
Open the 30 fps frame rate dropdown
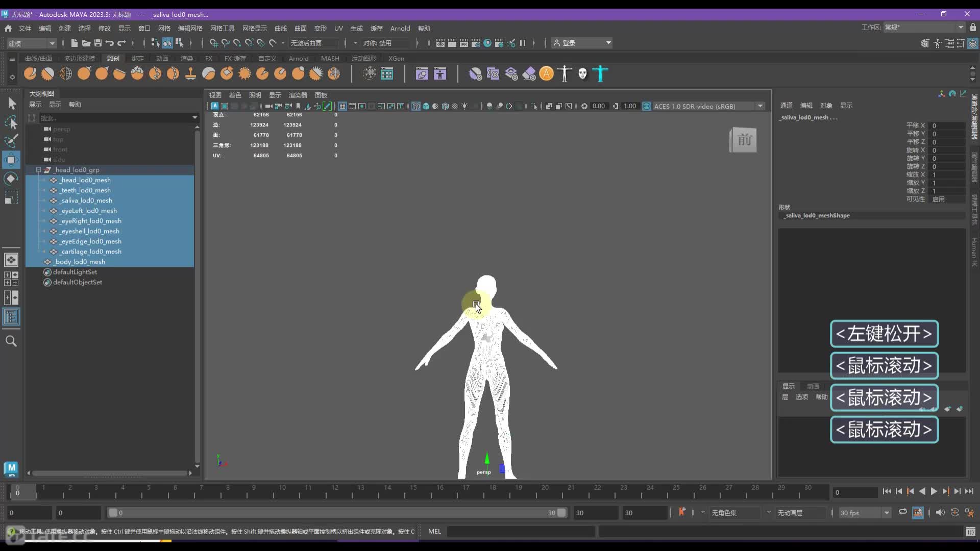tap(864, 513)
